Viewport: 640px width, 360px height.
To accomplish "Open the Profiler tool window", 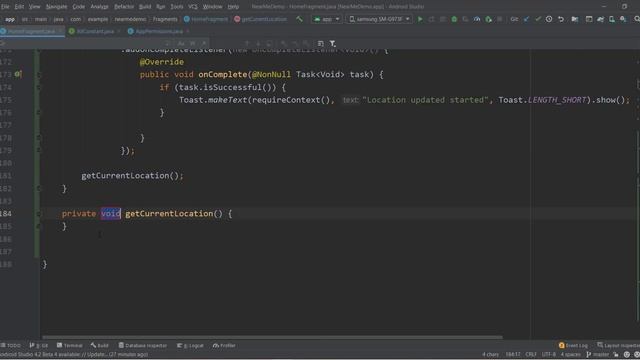I will pyautogui.click(x=224, y=345).
